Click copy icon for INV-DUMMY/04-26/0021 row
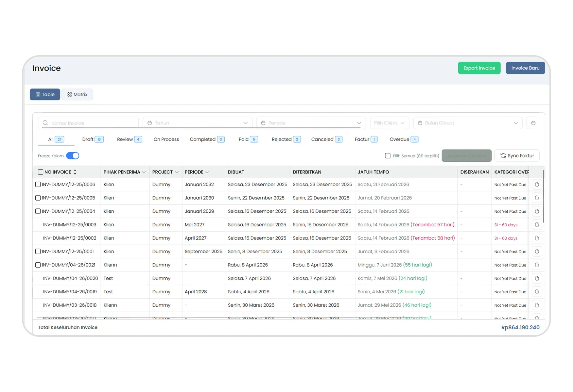The image size is (573, 392). (x=537, y=265)
